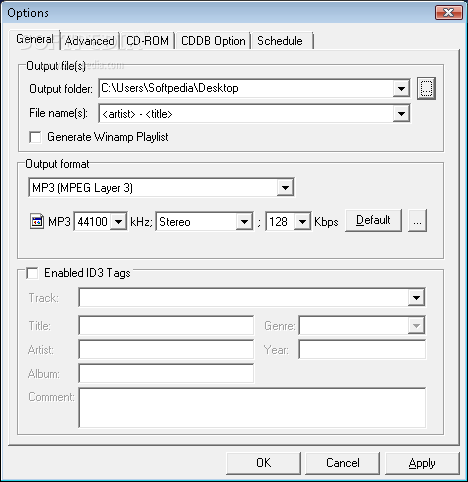Click the Cancel button

tap(342, 463)
